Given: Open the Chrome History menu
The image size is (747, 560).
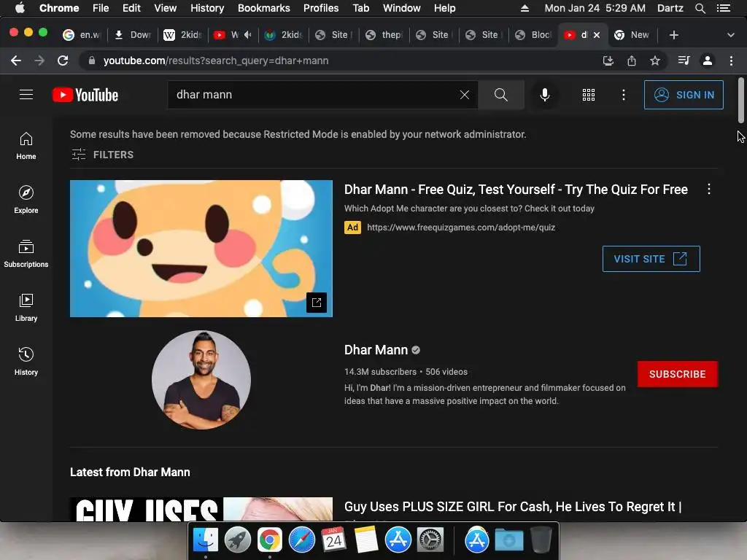Looking at the screenshot, I should coord(206,8).
